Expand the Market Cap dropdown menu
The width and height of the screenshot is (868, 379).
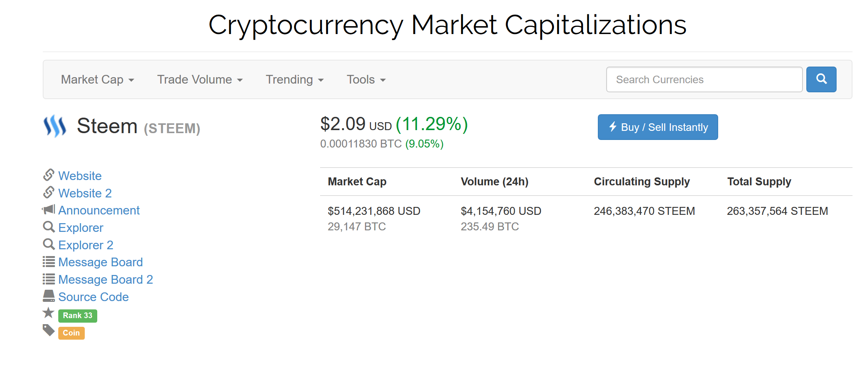[97, 80]
